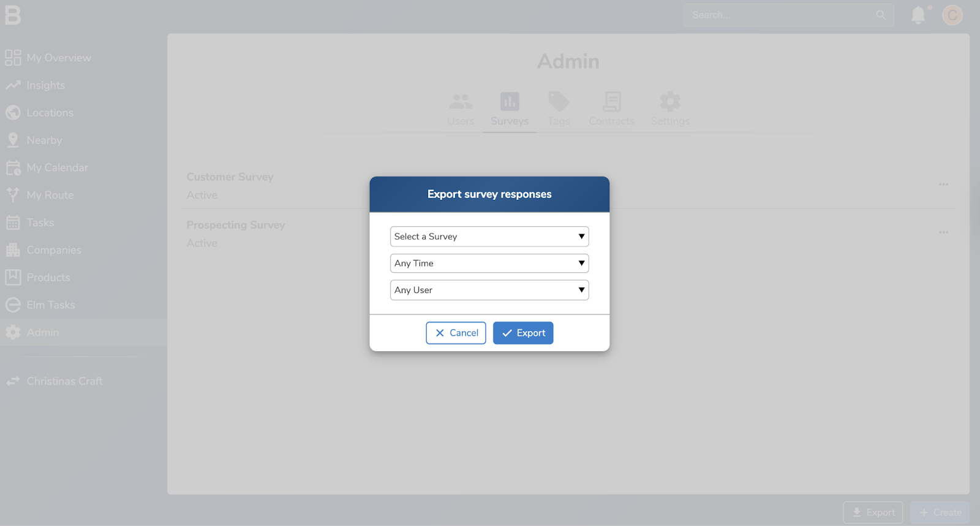Open the Nearby map pin item
This screenshot has height=526, width=980.
pos(44,140)
